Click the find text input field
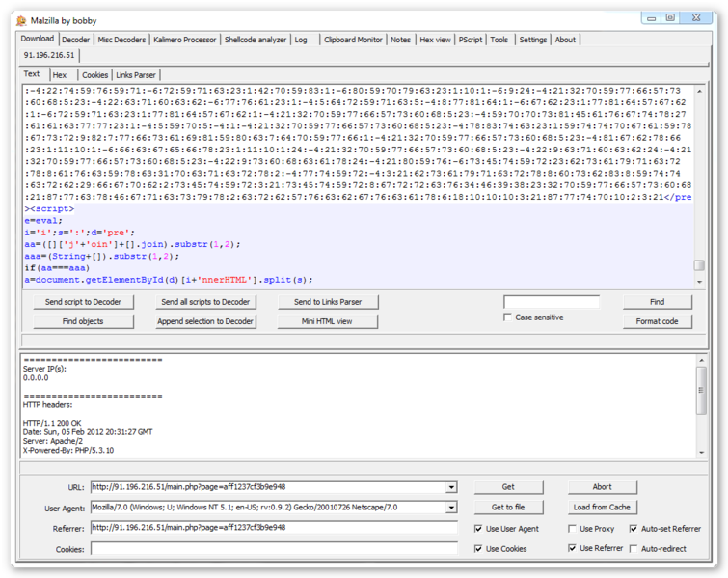 pos(552,302)
